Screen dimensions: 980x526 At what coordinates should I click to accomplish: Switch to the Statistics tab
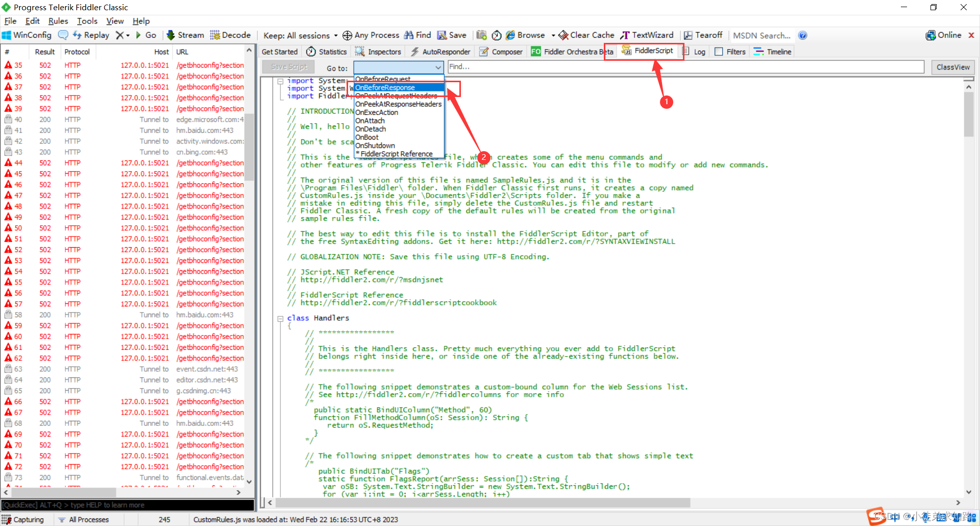[x=327, y=52]
